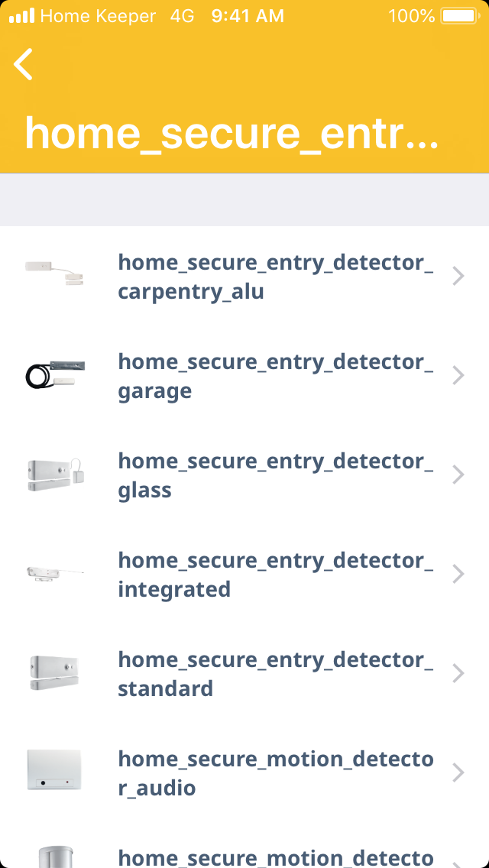This screenshot has width=489, height=868.
Task: Tap the back arrow in header
Action: tap(24, 64)
